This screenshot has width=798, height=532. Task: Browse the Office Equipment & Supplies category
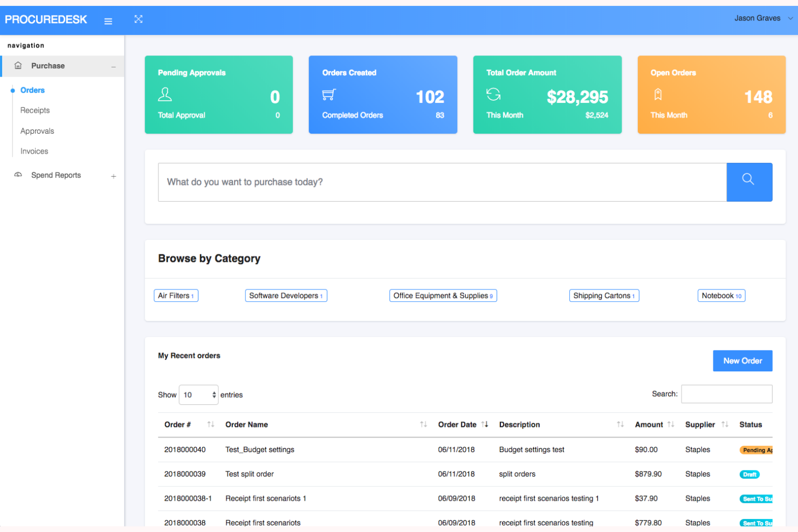[443, 295]
